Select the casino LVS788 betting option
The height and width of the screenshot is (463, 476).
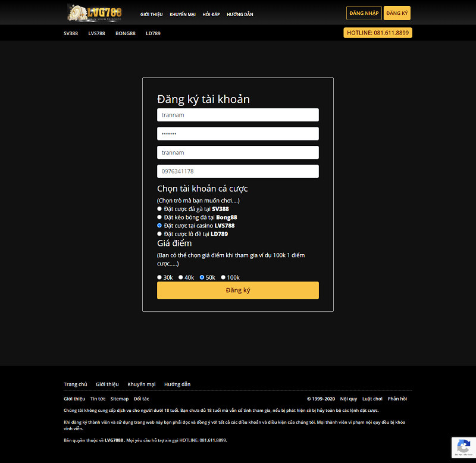pyautogui.click(x=159, y=226)
